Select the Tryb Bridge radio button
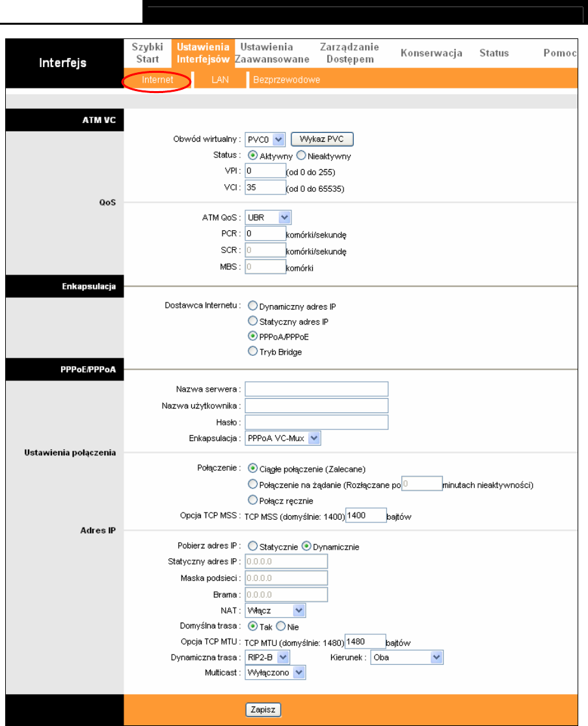The image size is (588, 726). [252, 351]
